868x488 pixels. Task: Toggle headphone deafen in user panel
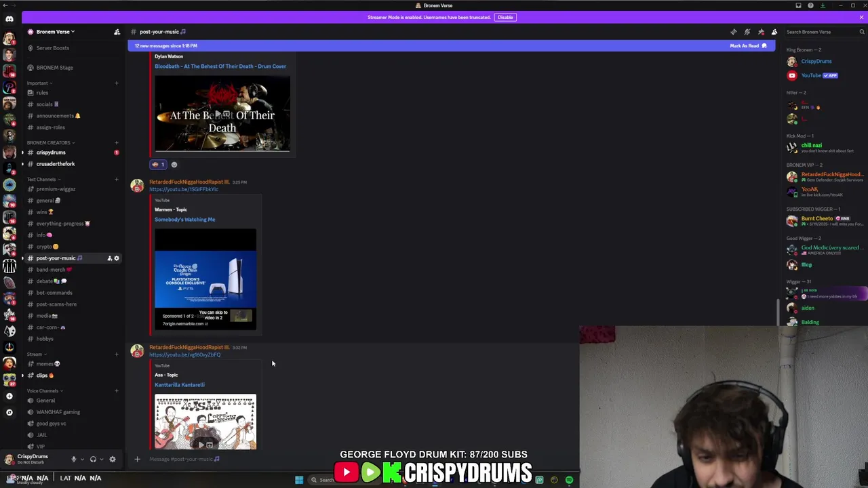click(x=93, y=460)
